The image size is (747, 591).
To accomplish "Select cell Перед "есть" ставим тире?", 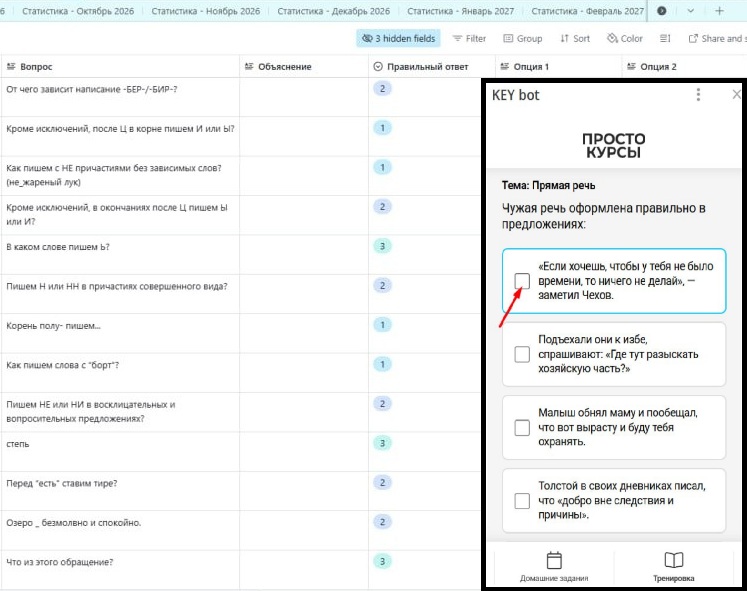I will pyautogui.click(x=120, y=491).
